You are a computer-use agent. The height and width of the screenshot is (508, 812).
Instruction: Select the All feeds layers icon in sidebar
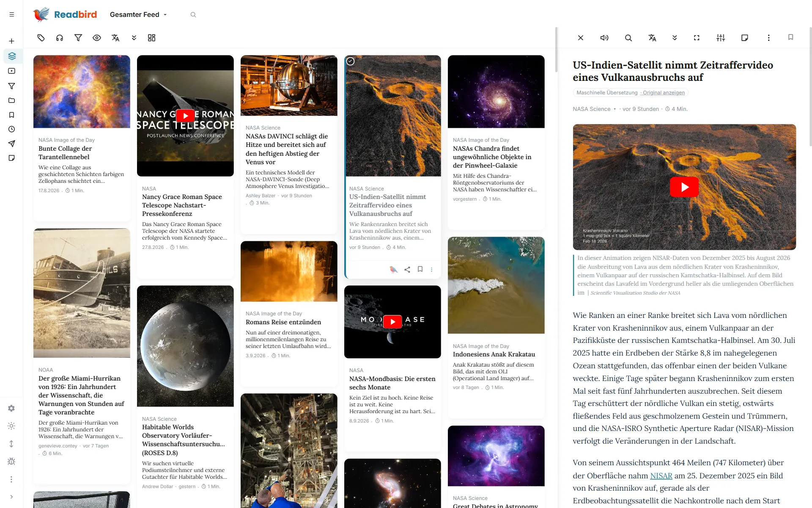[11, 56]
